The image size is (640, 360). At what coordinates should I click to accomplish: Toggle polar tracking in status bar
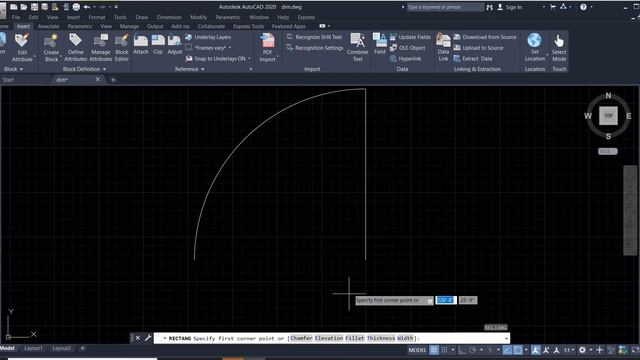(473, 350)
